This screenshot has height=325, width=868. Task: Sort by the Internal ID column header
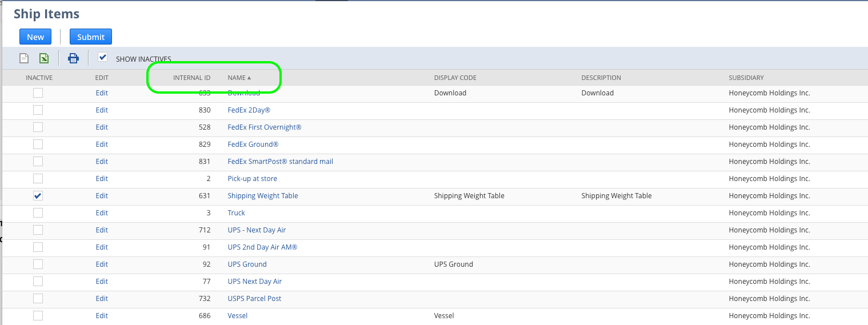point(191,78)
